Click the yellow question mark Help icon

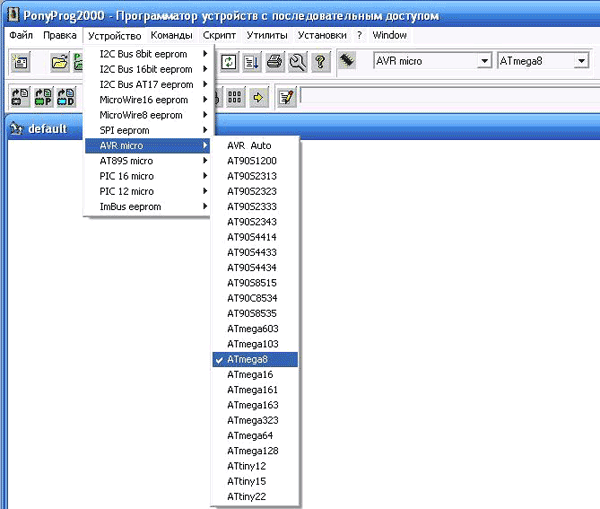tap(321, 62)
